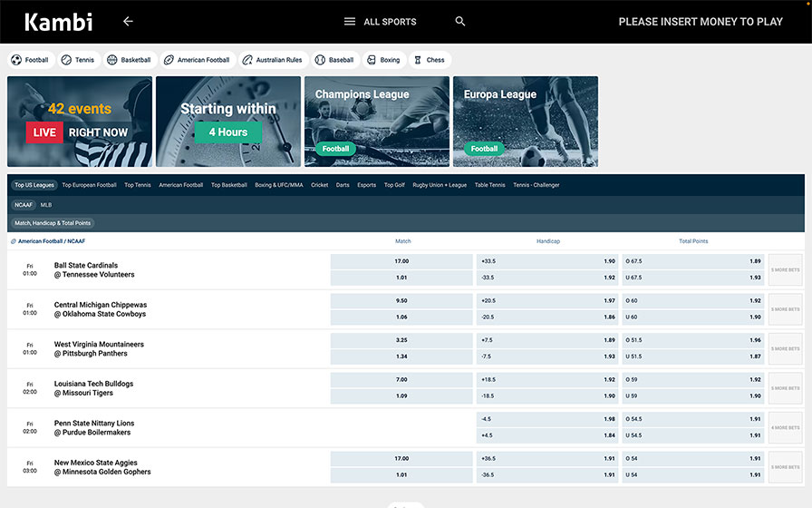The image size is (812, 508).
Task: Open the Chess sport chip
Action: [x=430, y=60]
